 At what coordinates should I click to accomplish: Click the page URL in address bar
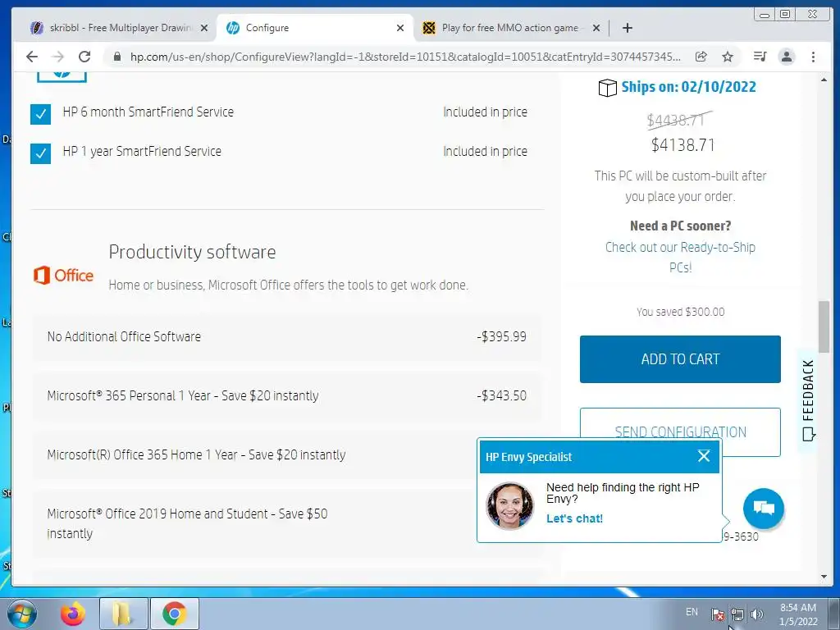tap(405, 57)
